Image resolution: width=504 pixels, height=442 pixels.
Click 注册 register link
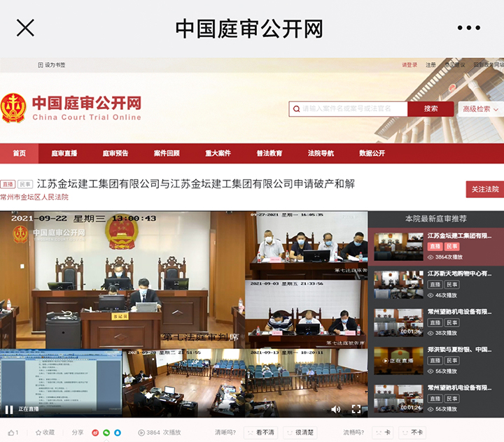click(x=430, y=65)
